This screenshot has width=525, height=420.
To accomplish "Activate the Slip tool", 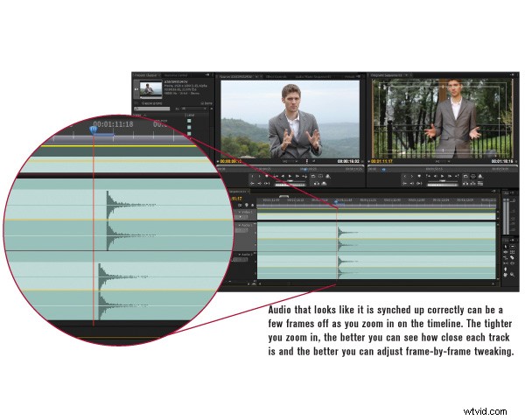I will click(x=506, y=263).
